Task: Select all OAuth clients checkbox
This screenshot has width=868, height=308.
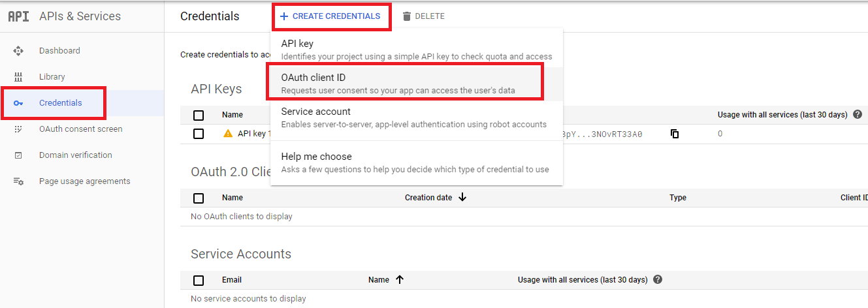Action: (x=199, y=198)
